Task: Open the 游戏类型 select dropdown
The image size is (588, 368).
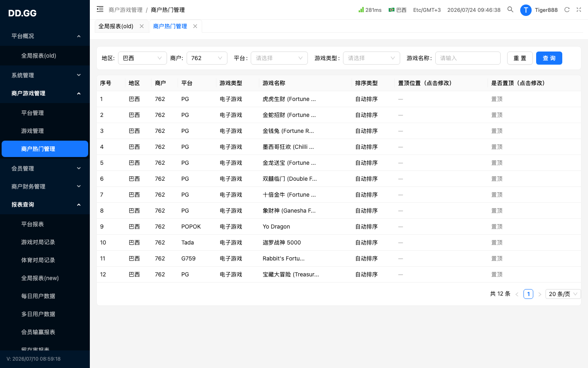Action: (372, 58)
